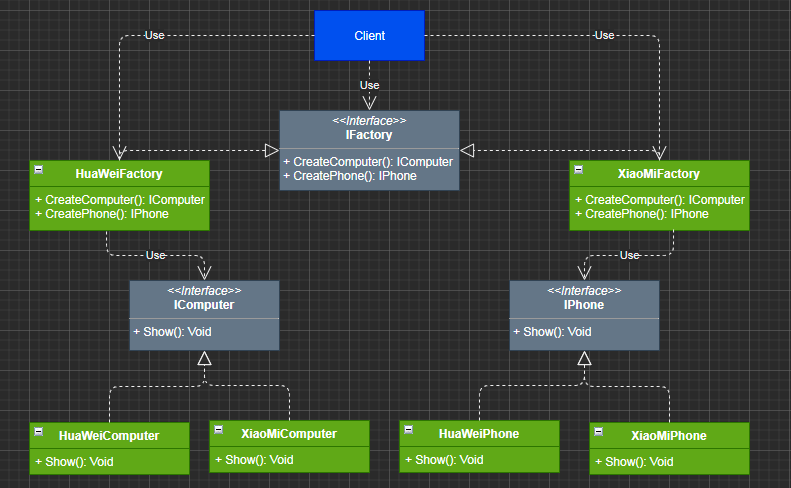The image size is (791, 488).
Task: Select CreatePhone() method in HuaWeiFactory
Action: click(x=102, y=214)
